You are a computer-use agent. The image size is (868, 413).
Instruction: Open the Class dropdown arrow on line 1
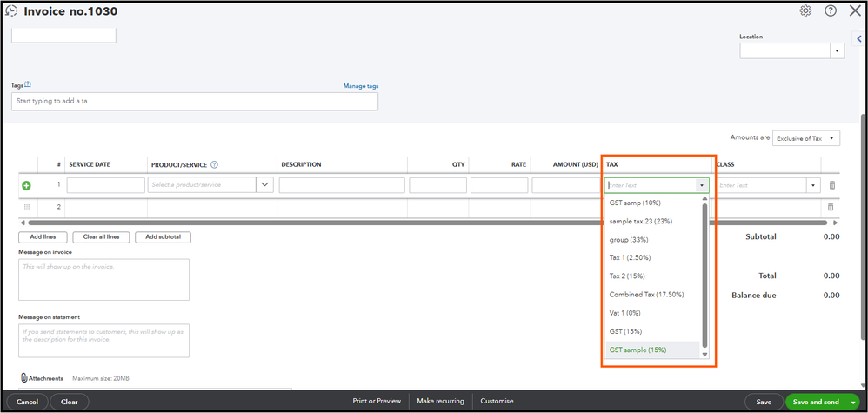pyautogui.click(x=813, y=185)
